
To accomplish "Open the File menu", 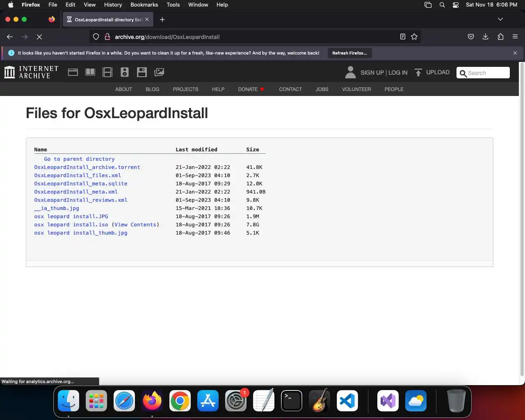I will tap(52, 5).
